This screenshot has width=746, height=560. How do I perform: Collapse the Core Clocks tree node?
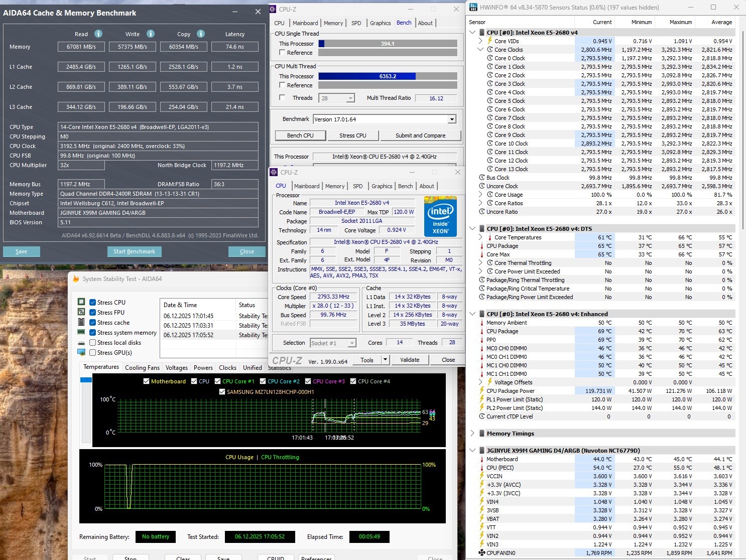[x=480, y=50]
